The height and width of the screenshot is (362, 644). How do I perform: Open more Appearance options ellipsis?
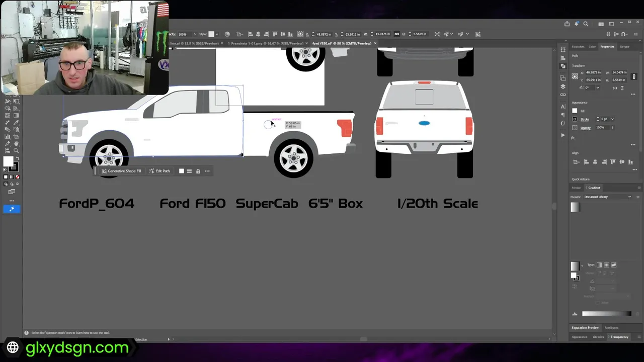click(x=633, y=145)
